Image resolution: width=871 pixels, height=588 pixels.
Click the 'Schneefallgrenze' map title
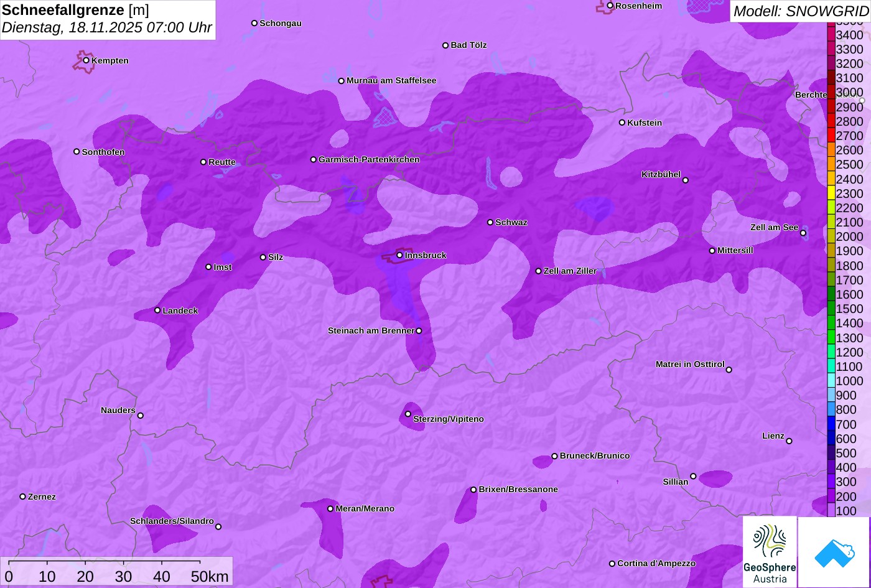[63, 10]
